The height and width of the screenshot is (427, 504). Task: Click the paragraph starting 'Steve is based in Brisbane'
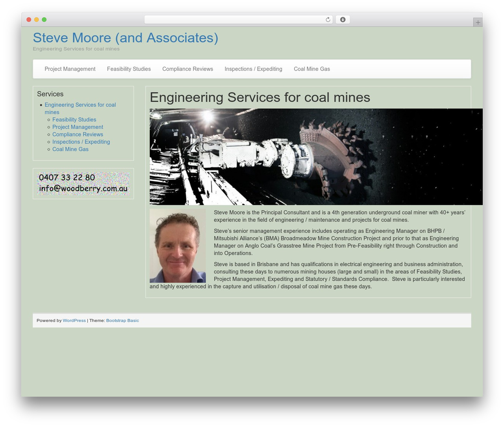click(308, 275)
